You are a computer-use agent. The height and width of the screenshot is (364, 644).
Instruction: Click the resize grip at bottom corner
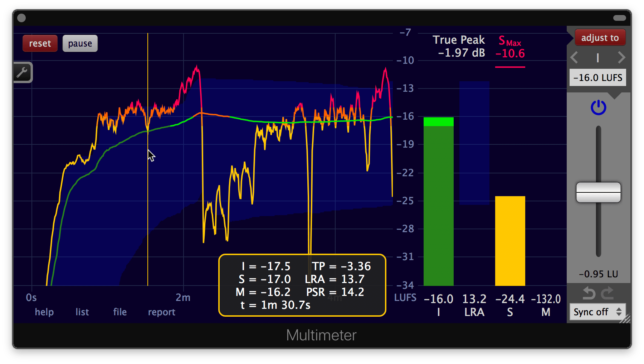click(626, 318)
